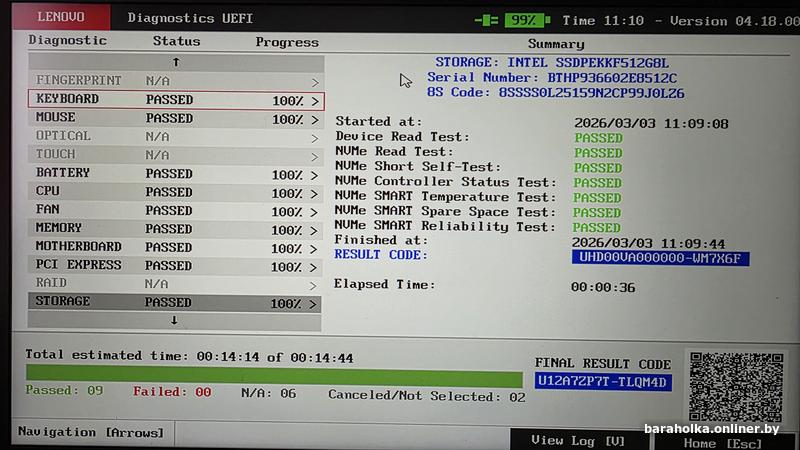Screen dimensions: 800x450
Task: Click the Status column header
Action: pyautogui.click(x=177, y=41)
